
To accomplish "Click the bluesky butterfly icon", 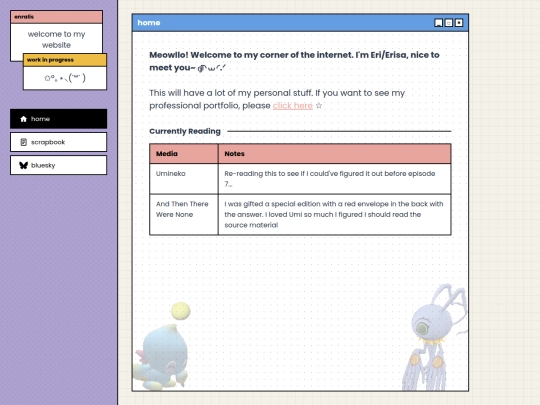I will pyautogui.click(x=23, y=165).
